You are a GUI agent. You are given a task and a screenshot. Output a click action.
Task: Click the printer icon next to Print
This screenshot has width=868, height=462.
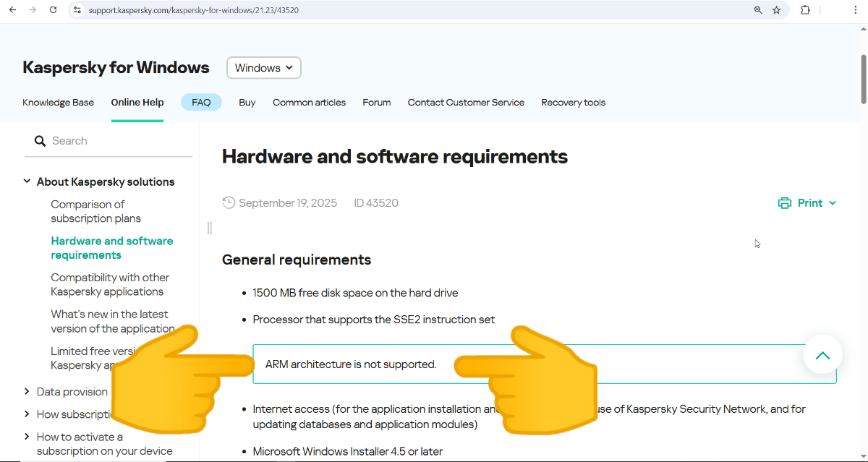(785, 203)
